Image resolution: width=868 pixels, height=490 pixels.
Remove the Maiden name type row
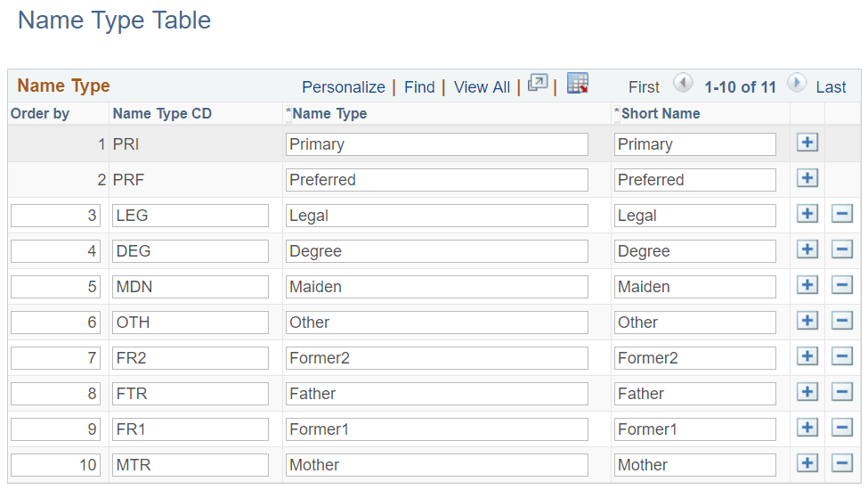coord(842,285)
